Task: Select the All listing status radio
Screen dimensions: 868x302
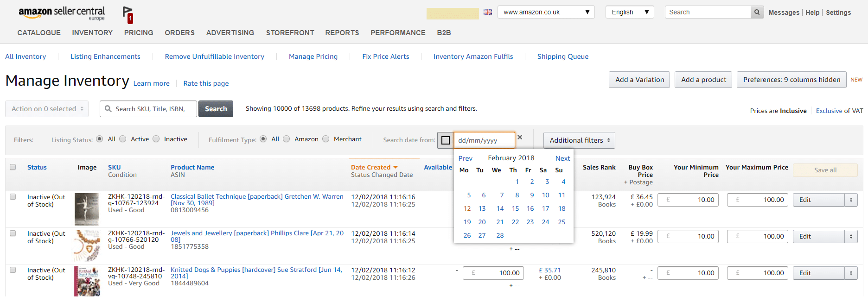Action: click(99, 139)
